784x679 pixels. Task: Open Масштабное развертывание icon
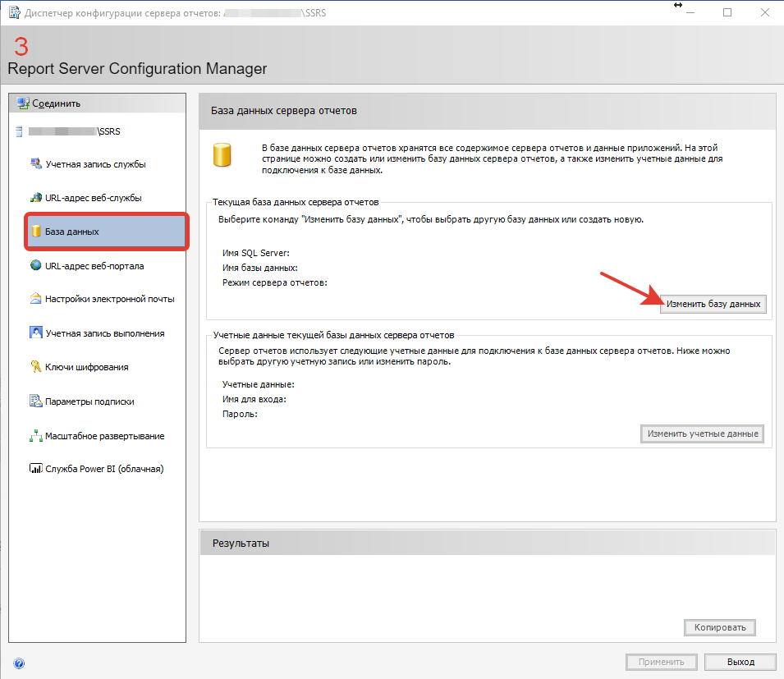(x=36, y=435)
